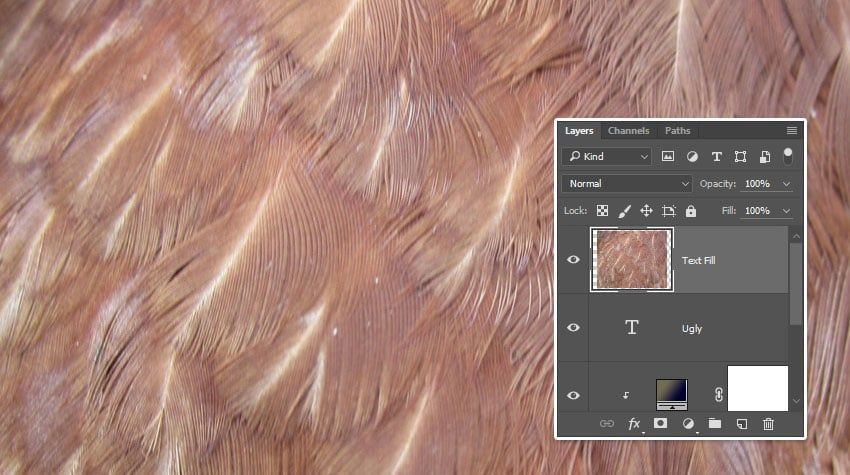The height and width of the screenshot is (475, 850).
Task: Click the Fill percentage field
Action: [x=757, y=211]
